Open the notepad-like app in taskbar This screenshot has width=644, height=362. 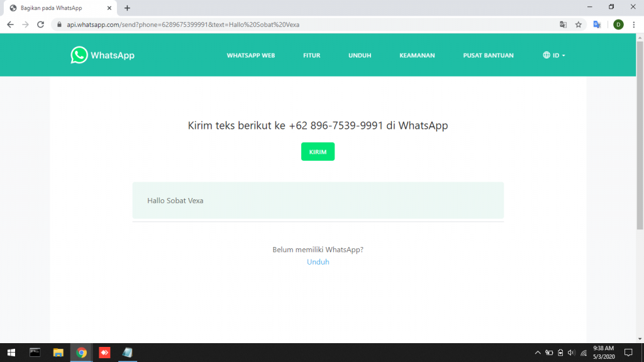[127, 353]
